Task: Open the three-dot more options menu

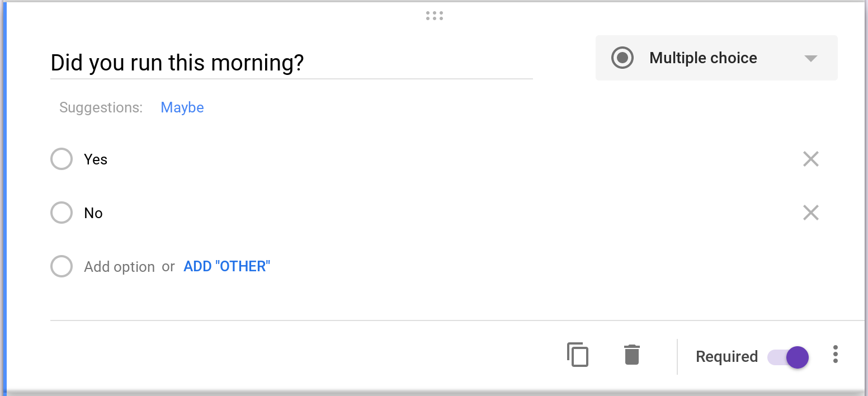Action: 835,355
